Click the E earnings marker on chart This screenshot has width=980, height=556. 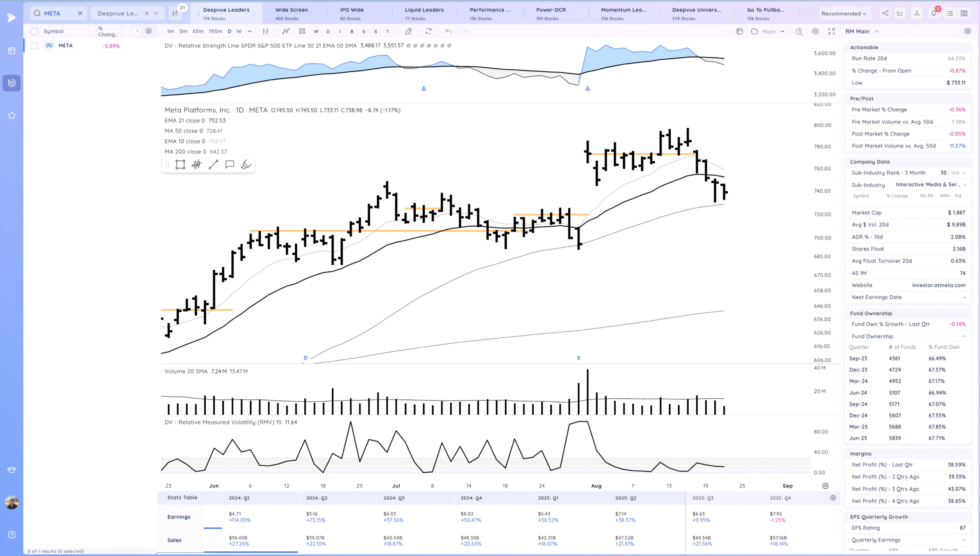point(578,358)
